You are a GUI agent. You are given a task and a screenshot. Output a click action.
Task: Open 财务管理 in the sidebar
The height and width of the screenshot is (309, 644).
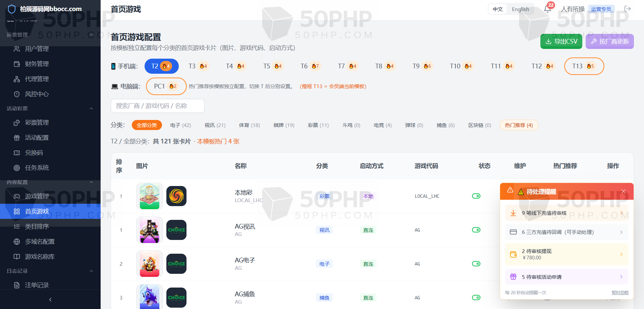pos(50,64)
